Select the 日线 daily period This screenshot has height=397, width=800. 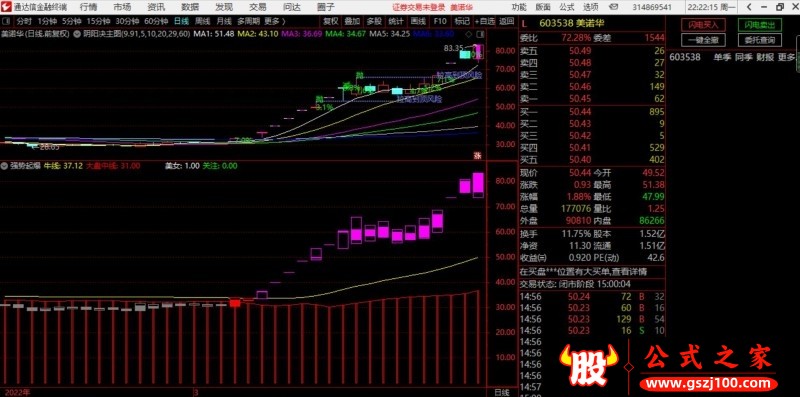pos(181,21)
